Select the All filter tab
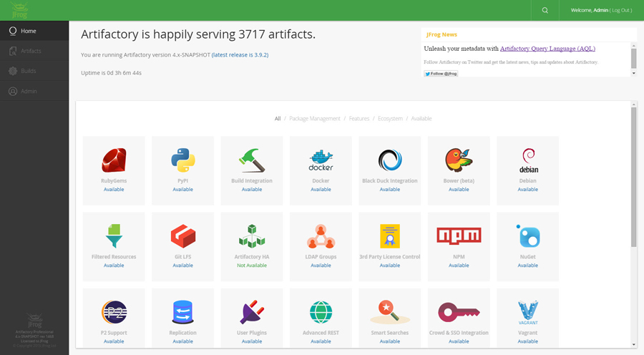644x355 pixels. (278, 119)
